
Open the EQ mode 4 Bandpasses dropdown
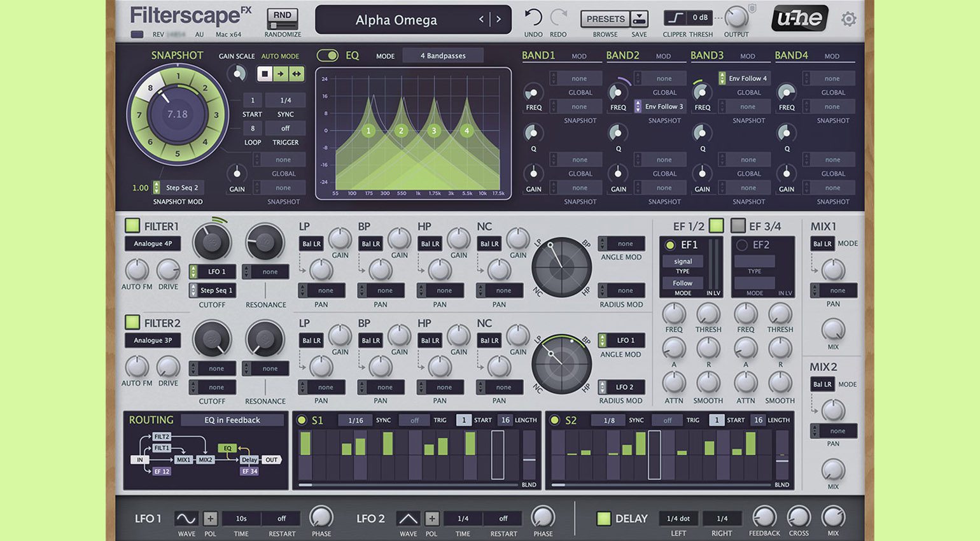tap(443, 56)
